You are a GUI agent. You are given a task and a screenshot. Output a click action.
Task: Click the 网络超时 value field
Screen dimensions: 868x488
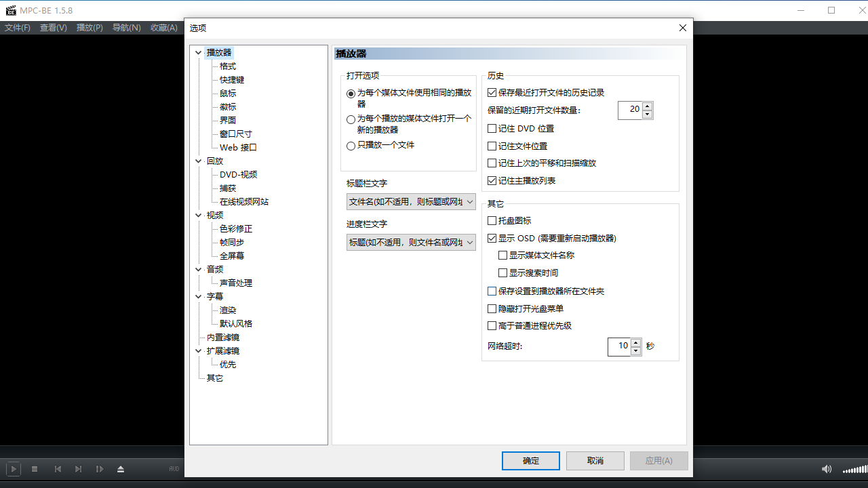(620, 346)
